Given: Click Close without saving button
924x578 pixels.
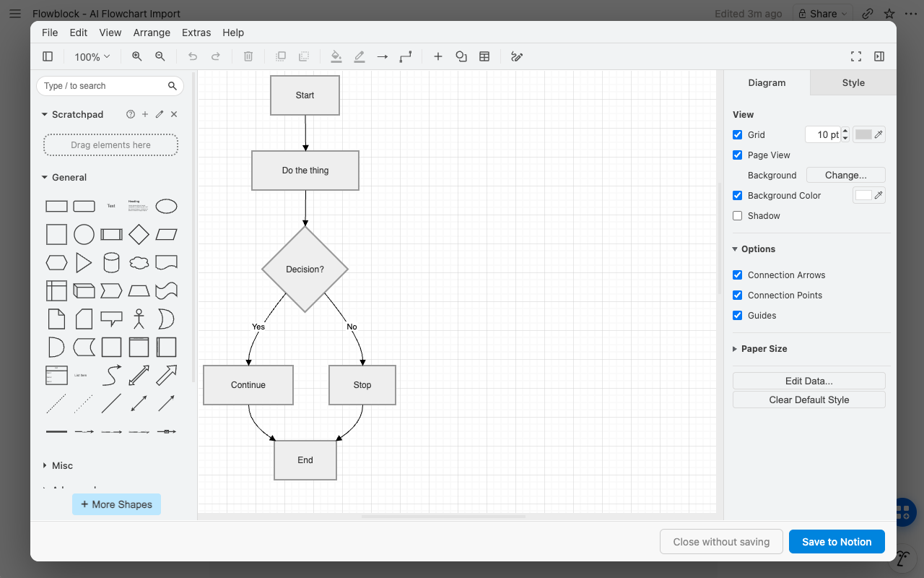Looking at the screenshot, I should pos(721,542).
